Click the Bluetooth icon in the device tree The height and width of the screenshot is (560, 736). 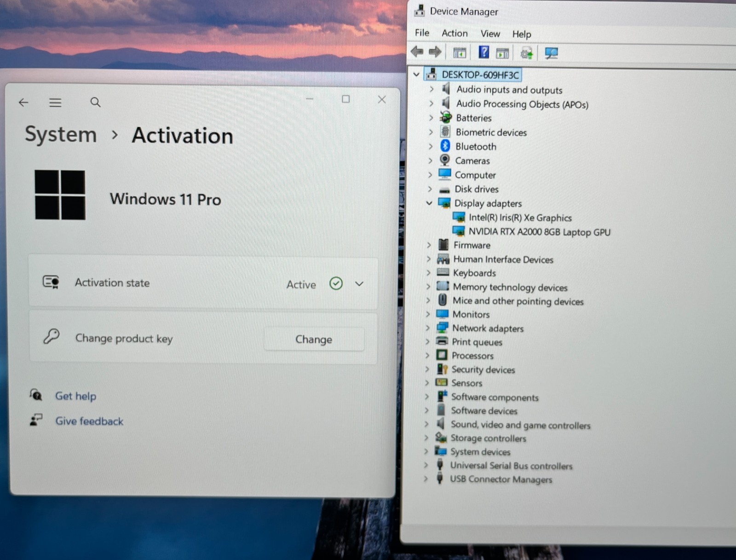click(x=445, y=146)
